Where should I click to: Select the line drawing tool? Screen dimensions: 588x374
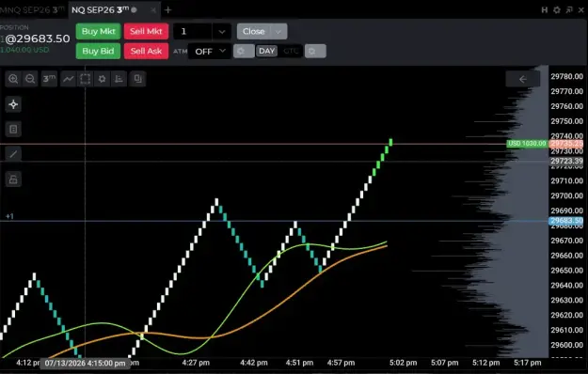(13, 154)
